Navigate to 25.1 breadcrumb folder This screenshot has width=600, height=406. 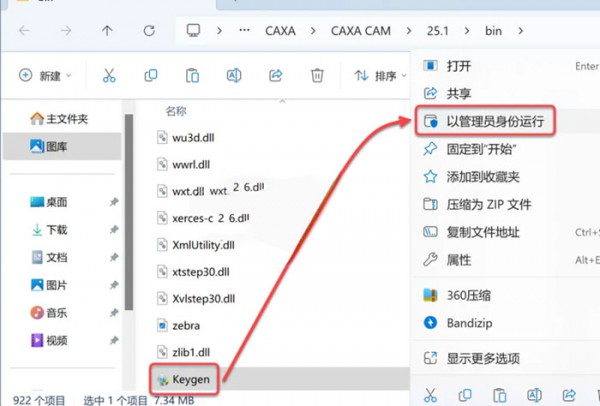pyautogui.click(x=437, y=31)
